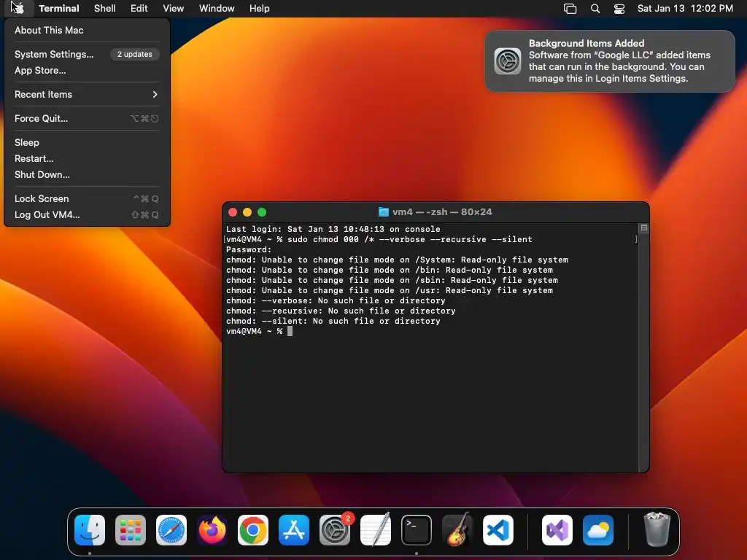Image resolution: width=747 pixels, height=560 pixels.
Task: Select Shut Down… menu entry
Action: 87,175
